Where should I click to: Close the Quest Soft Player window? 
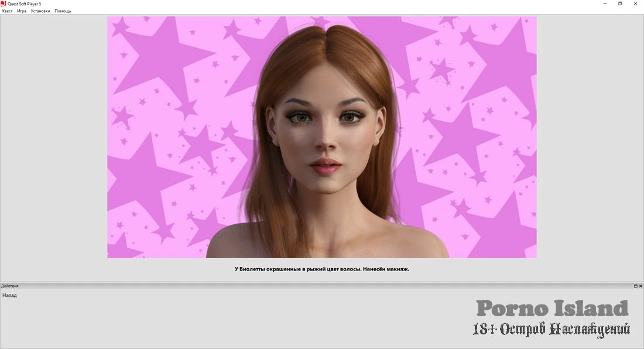[636, 4]
